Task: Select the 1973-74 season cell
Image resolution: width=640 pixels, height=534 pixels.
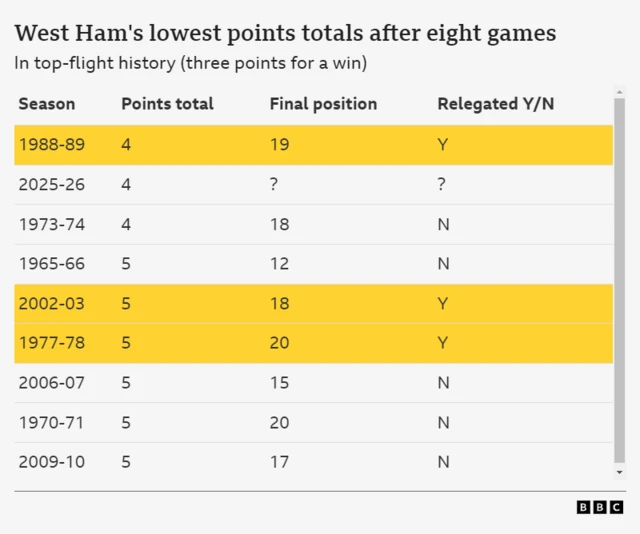Action: pos(51,224)
